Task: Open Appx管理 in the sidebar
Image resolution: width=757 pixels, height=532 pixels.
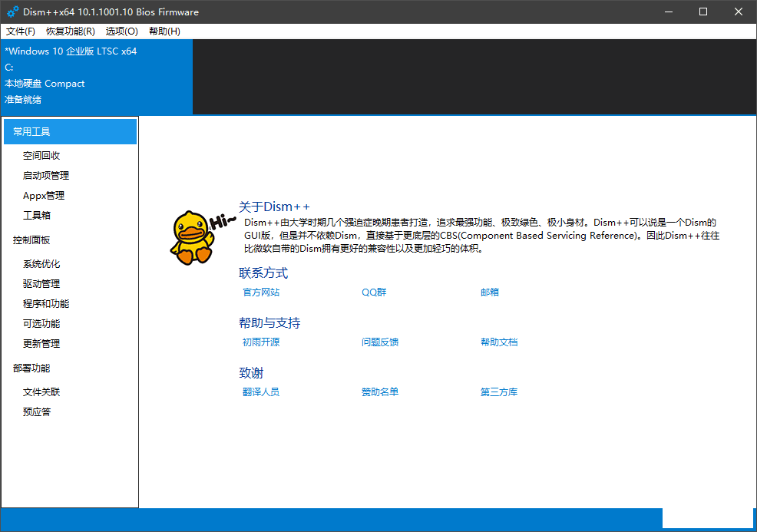Action: tap(44, 196)
